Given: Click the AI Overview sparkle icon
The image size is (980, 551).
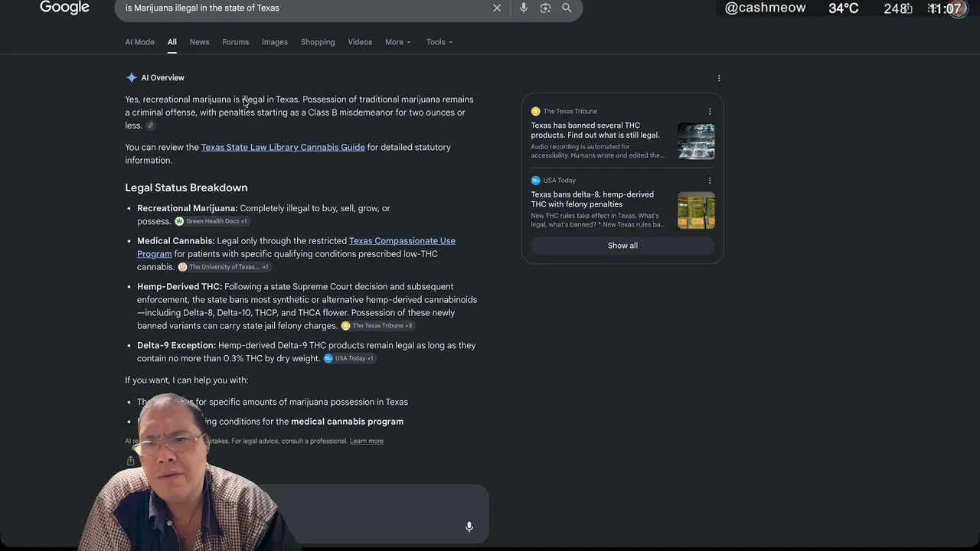Looking at the screenshot, I should click(x=132, y=77).
